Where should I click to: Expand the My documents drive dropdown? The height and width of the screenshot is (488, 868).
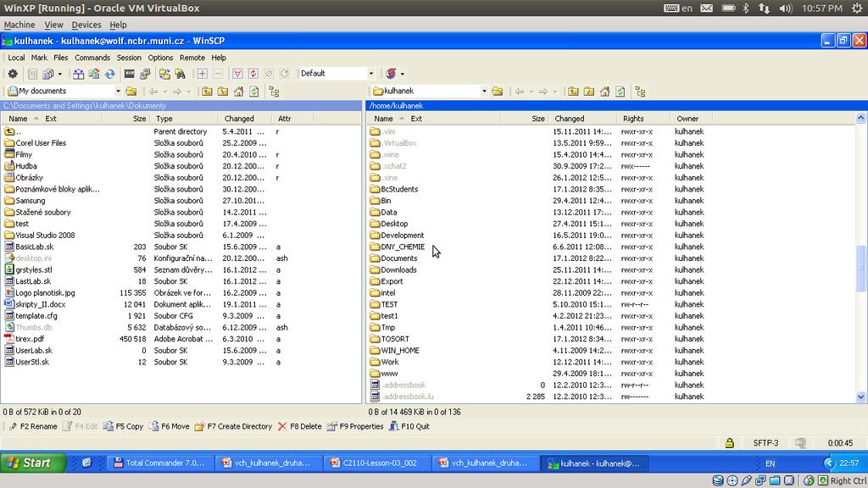pyautogui.click(x=118, y=91)
